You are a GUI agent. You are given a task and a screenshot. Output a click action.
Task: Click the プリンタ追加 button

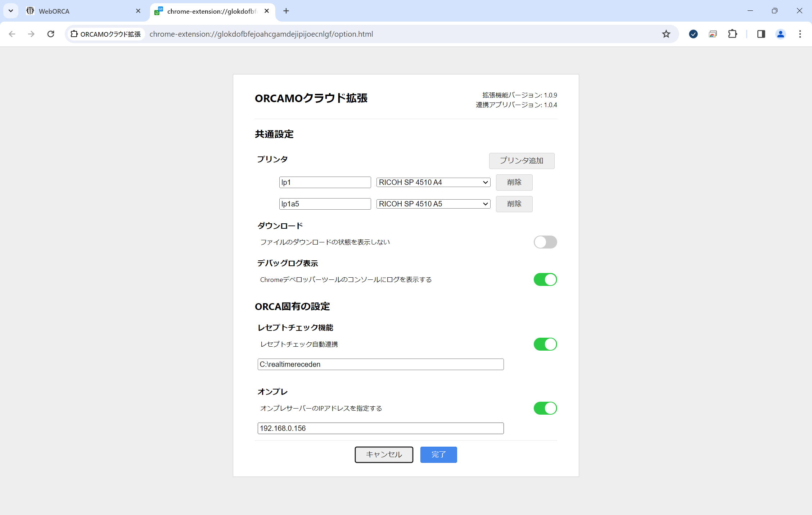522,160
